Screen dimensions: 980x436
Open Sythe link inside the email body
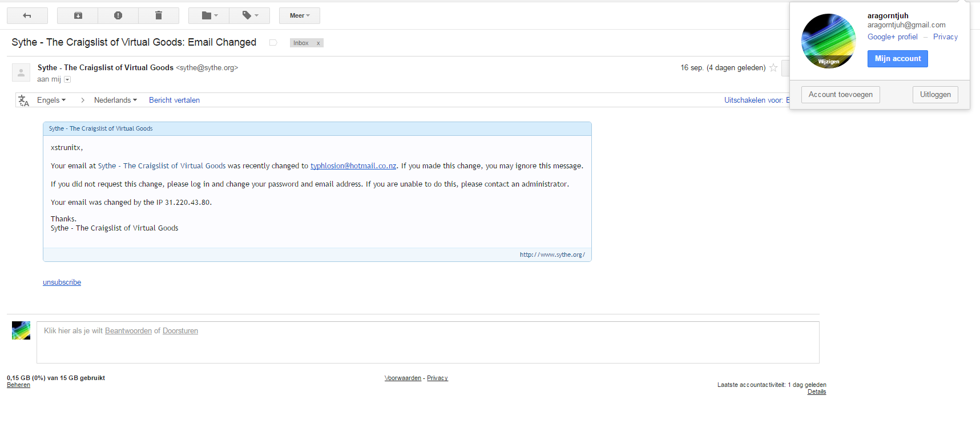coord(162,166)
